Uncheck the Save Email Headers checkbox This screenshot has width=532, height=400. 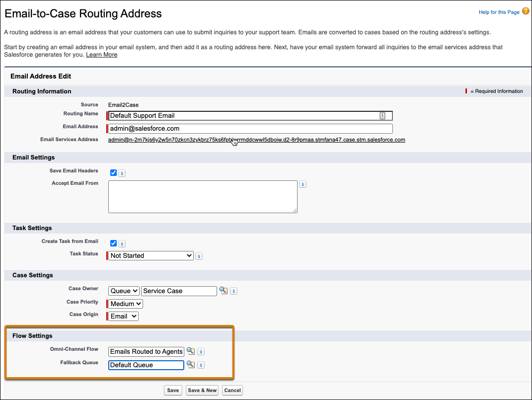pos(113,172)
